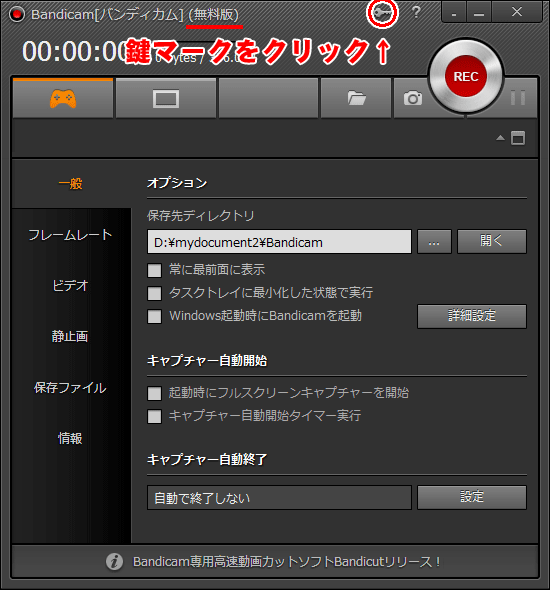
Task: Click the small dash tray button in title bar
Action: (x=454, y=13)
